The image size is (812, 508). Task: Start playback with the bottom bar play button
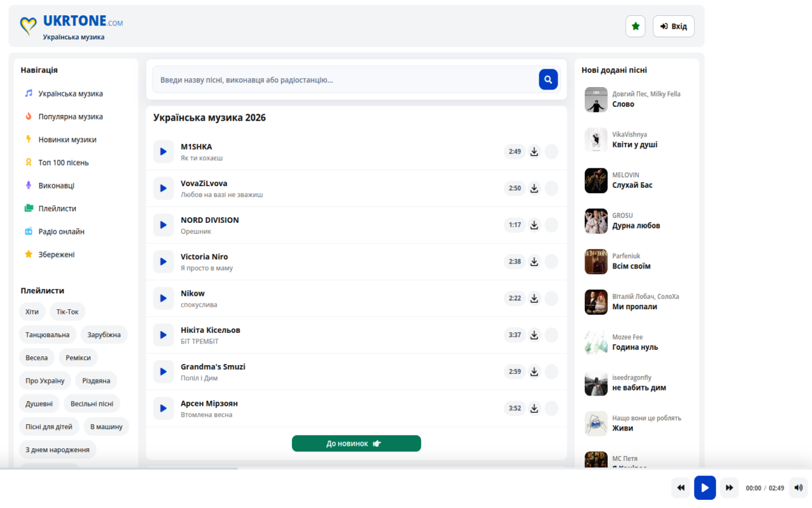tap(705, 488)
